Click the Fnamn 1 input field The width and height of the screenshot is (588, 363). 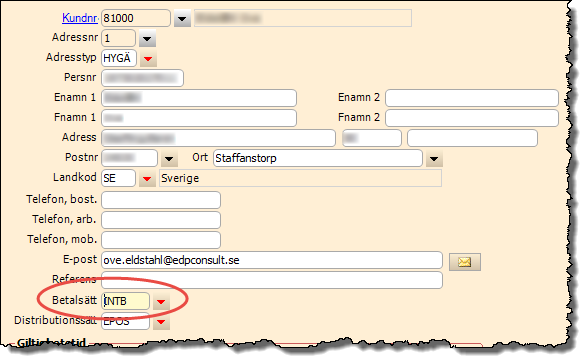(x=199, y=118)
